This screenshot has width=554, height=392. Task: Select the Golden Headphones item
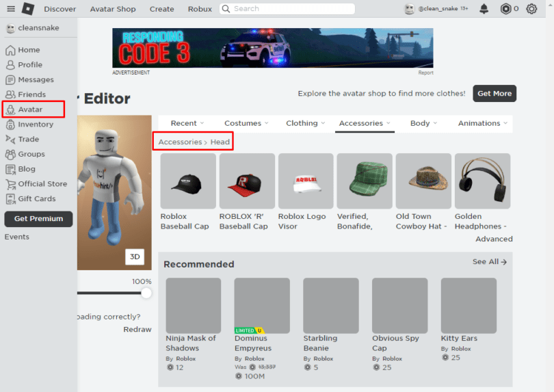click(482, 181)
